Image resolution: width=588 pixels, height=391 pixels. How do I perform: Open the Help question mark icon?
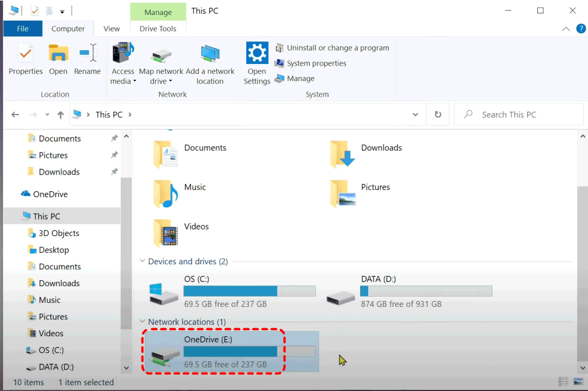(581, 29)
